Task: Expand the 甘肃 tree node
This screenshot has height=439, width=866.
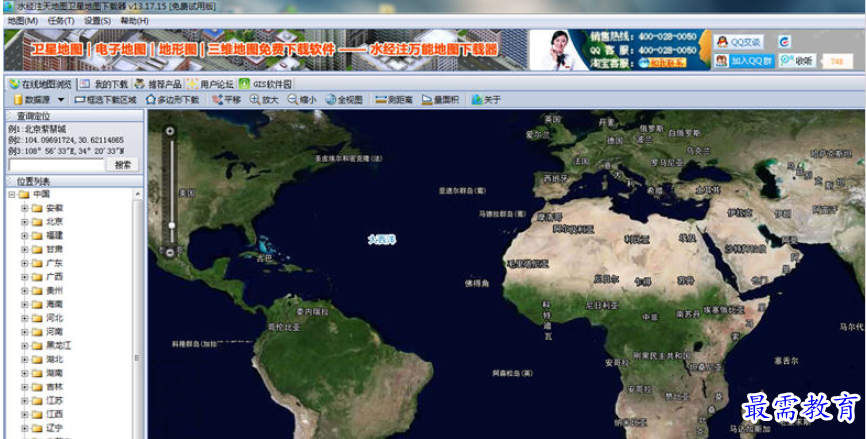Action: [24, 250]
